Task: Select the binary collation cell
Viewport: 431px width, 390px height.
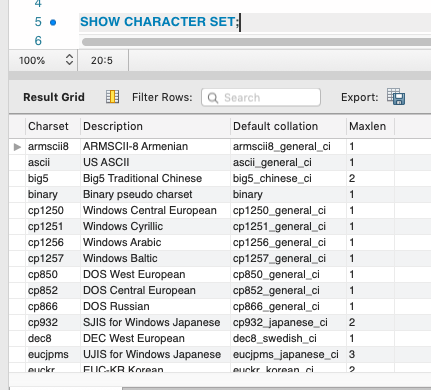Action: [x=288, y=194]
